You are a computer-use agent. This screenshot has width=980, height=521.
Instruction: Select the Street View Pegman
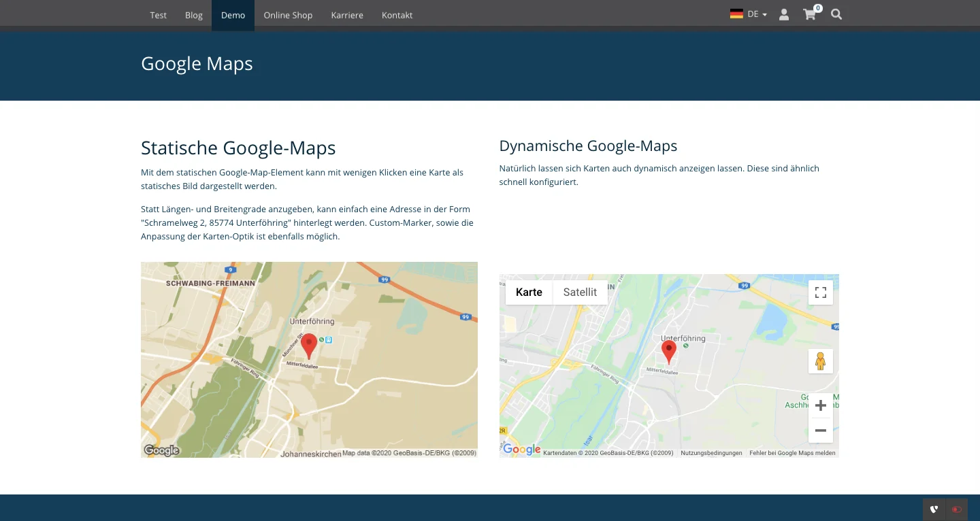(x=821, y=361)
